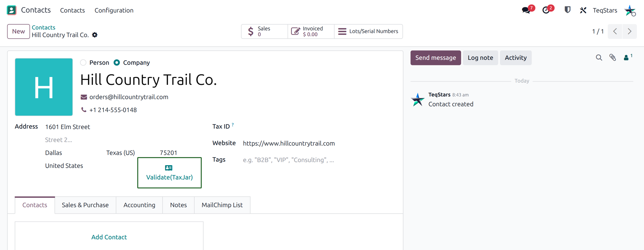Click the email envelope icon

[x=84, y=97]
